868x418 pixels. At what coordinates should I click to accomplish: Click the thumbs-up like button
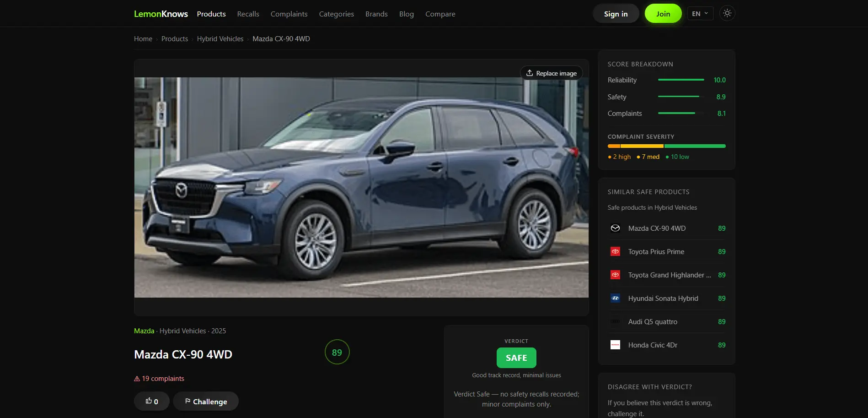[152, 402]
